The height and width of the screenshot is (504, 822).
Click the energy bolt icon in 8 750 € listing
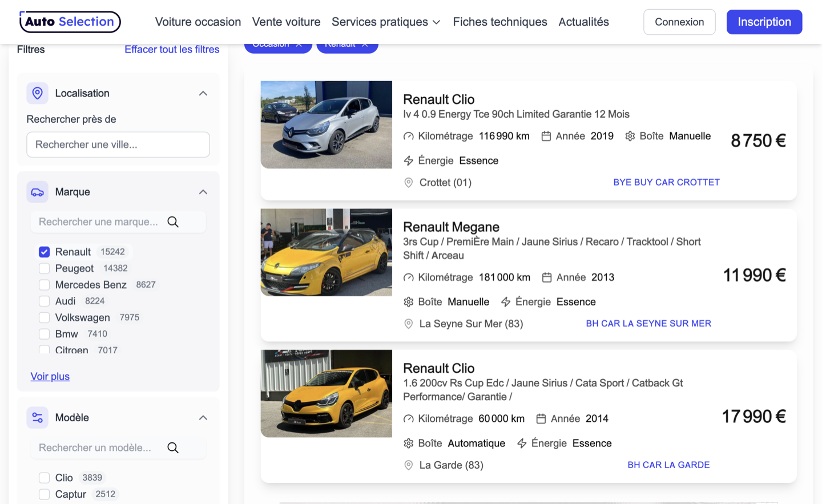click(x=408, y=161)
